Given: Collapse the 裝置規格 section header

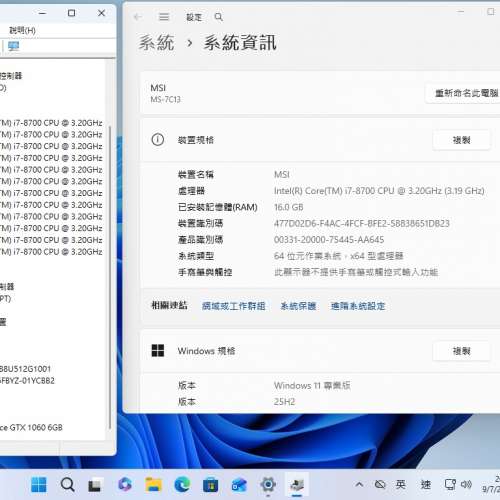Looking at the screenshot, I should pos(320,140).
